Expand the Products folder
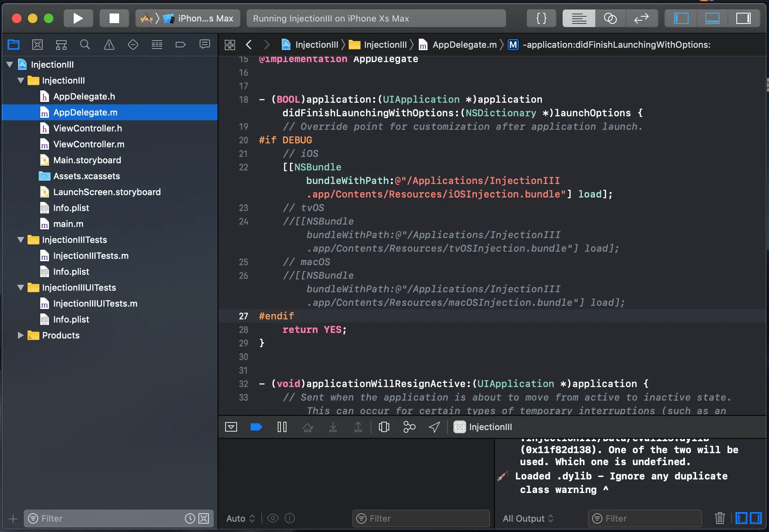The image size is (769, 532). click(21, 335)
